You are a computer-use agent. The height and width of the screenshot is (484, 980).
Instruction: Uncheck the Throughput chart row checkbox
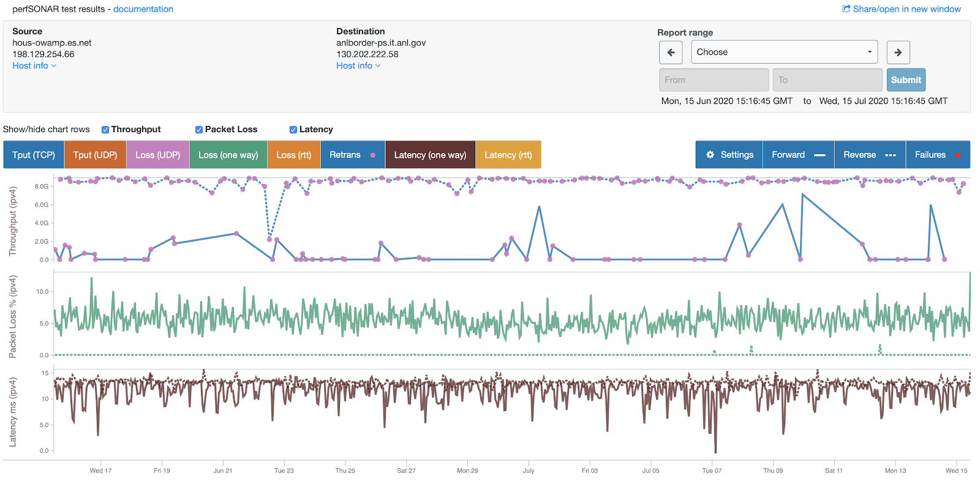tap(105, 130)
